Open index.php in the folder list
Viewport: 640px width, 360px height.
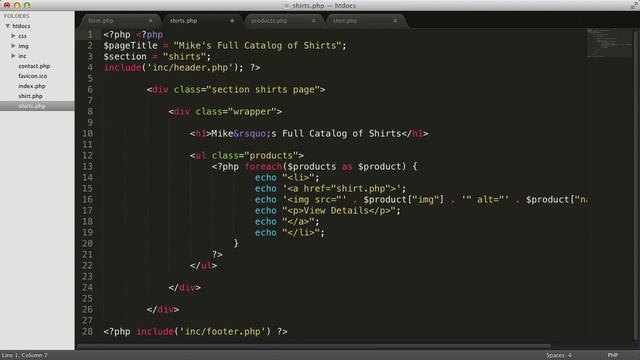point(32,86)
